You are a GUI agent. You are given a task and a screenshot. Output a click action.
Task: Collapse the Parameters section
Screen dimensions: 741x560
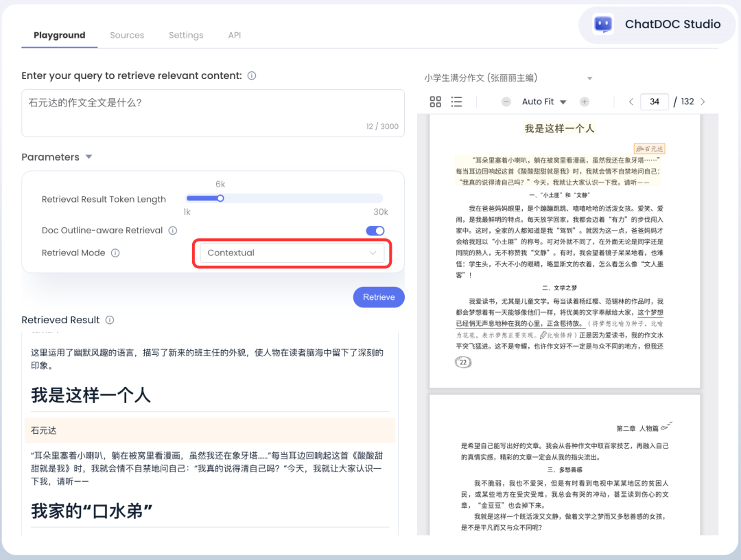point(89,156)
